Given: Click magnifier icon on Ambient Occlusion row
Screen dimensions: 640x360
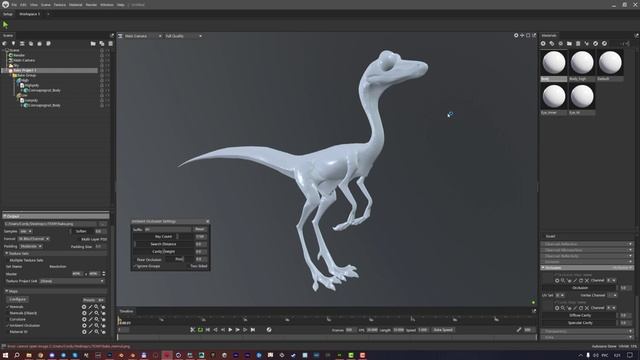Looking at the screenshot, I should point(97,326).
